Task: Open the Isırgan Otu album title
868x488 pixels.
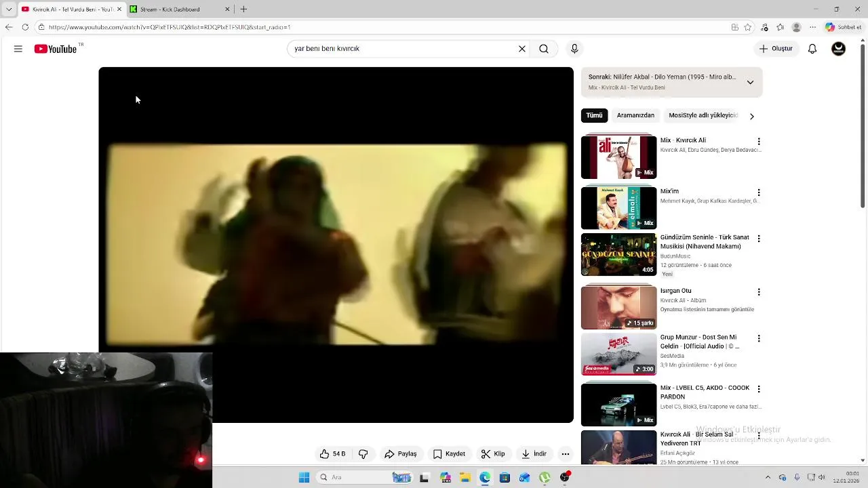Action: [676, 291]
